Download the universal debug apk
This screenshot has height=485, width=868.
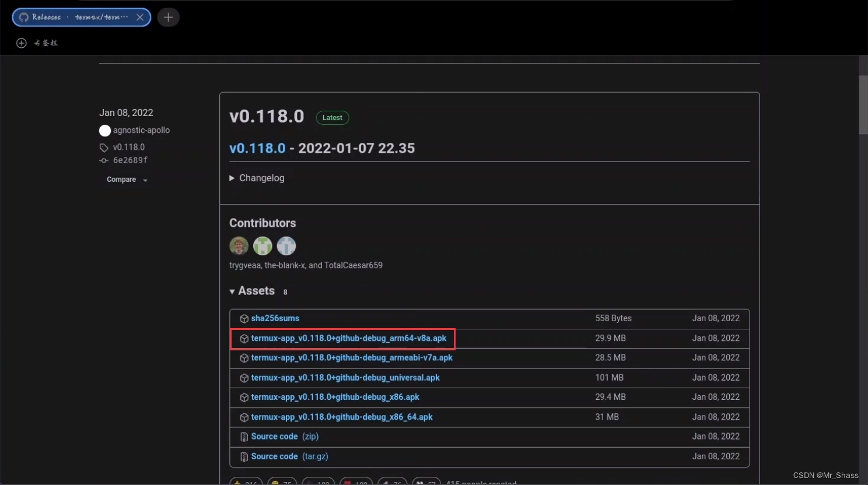point(345,378)
